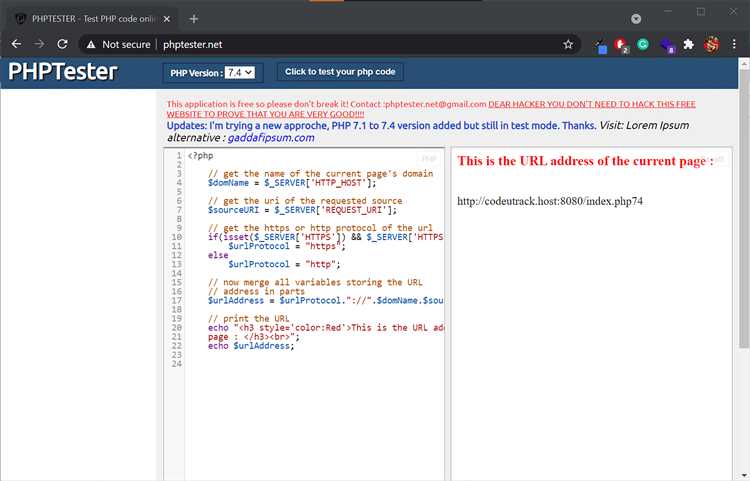Click the PHPTester logo
750x481 pixels.
coord(63,72)
